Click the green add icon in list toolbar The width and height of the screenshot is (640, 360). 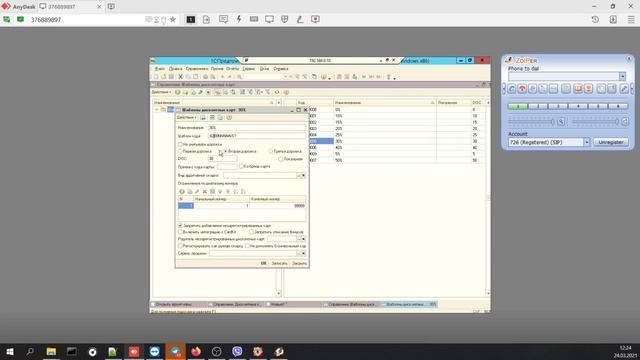coord(178,92)
